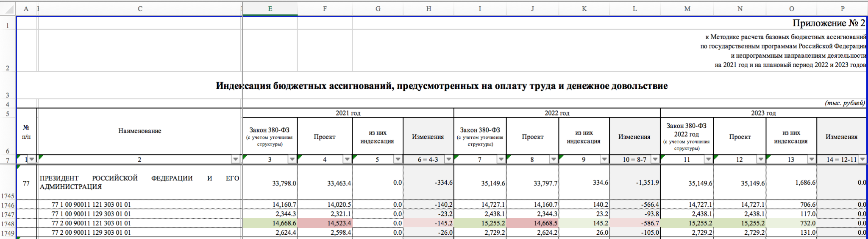
Task: Click the red highlighted cell 14,668.5
Action: (532, 223)
